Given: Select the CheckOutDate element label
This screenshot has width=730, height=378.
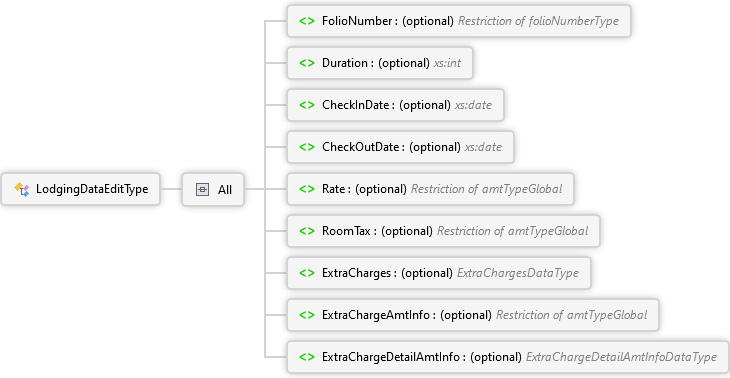Looking at the screenshot, I should (x=361, y=147).
